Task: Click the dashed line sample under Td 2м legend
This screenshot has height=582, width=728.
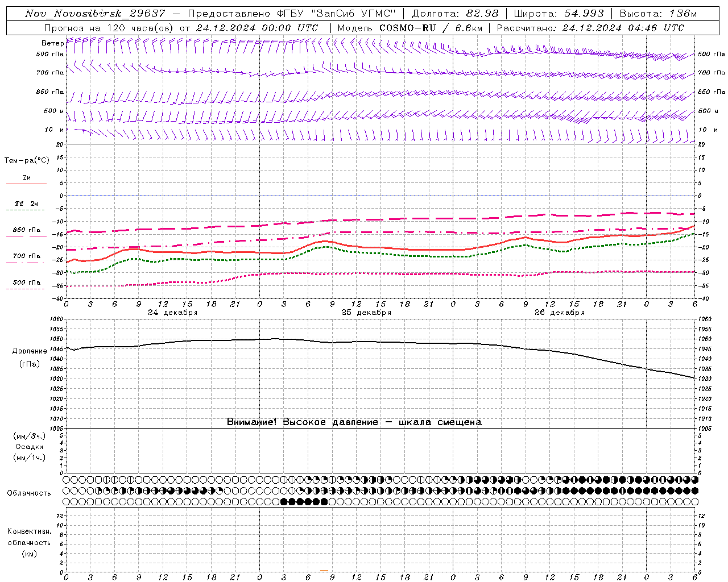Action: tap(26, 210)
